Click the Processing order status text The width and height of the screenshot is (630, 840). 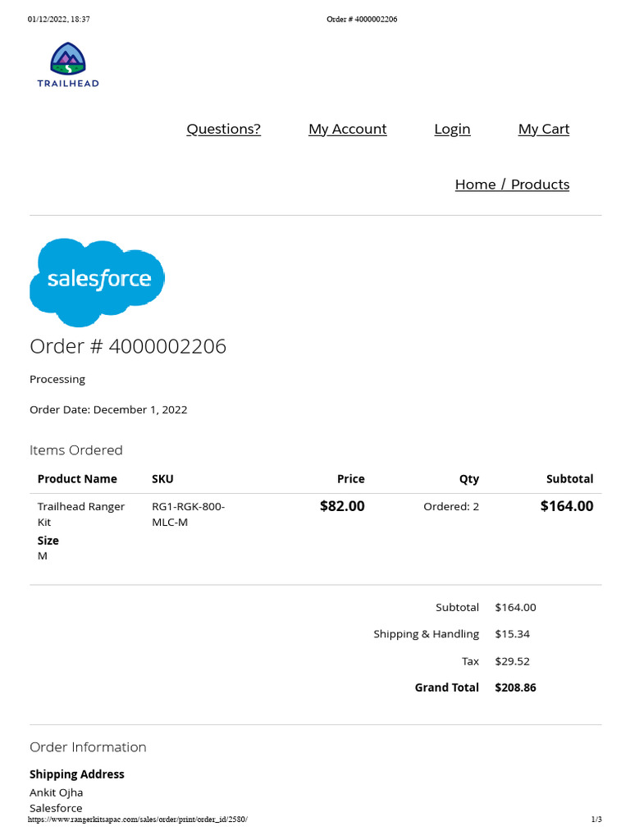pyautogui.click(x=57, y=379)
